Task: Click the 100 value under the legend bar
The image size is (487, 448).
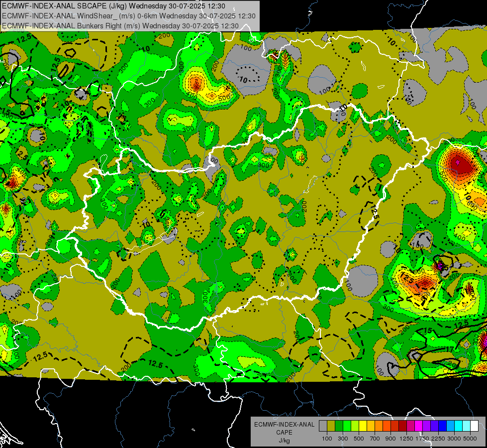Action: tap(327, 439)
